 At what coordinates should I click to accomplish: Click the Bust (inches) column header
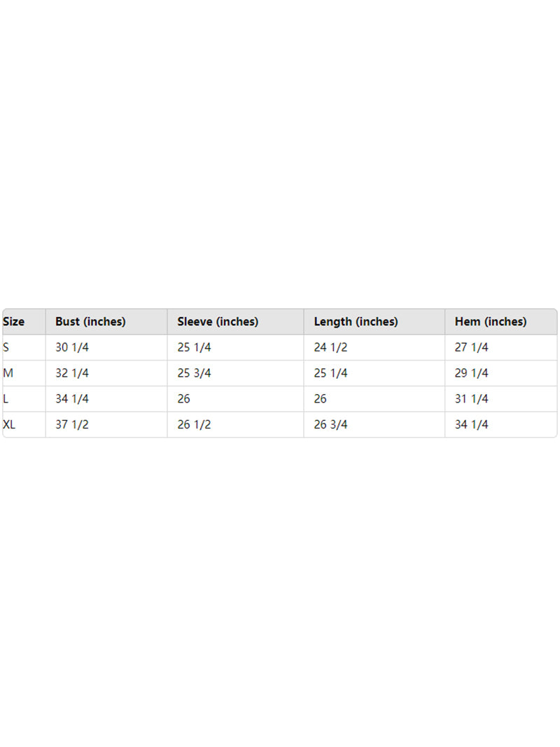pyautogui.click(x=90, y=322)
